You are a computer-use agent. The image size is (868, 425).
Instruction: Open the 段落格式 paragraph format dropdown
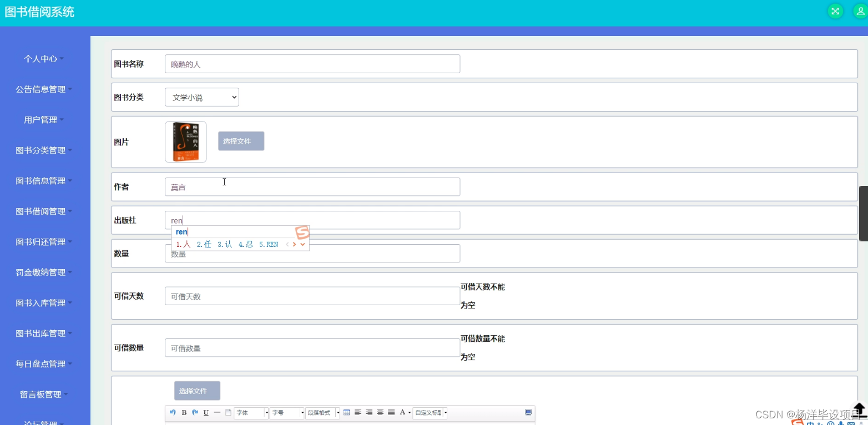(x=322, y=413)
